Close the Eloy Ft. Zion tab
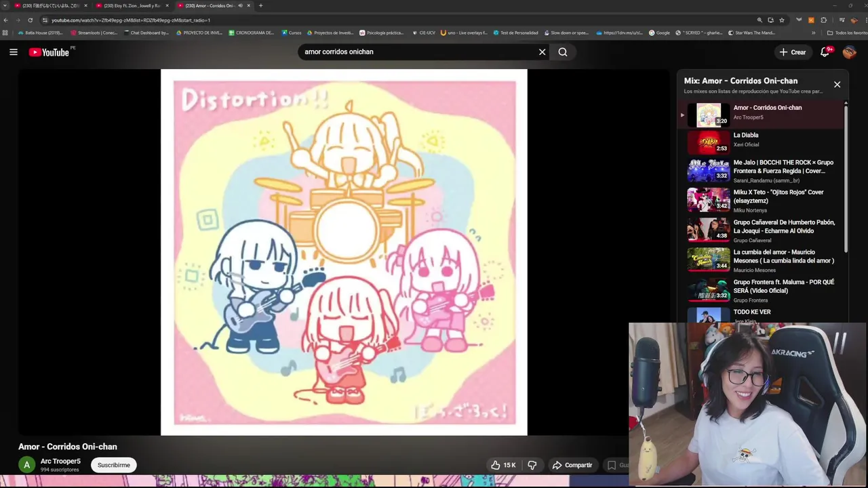 pyautogui.click(x=167, y=5)
